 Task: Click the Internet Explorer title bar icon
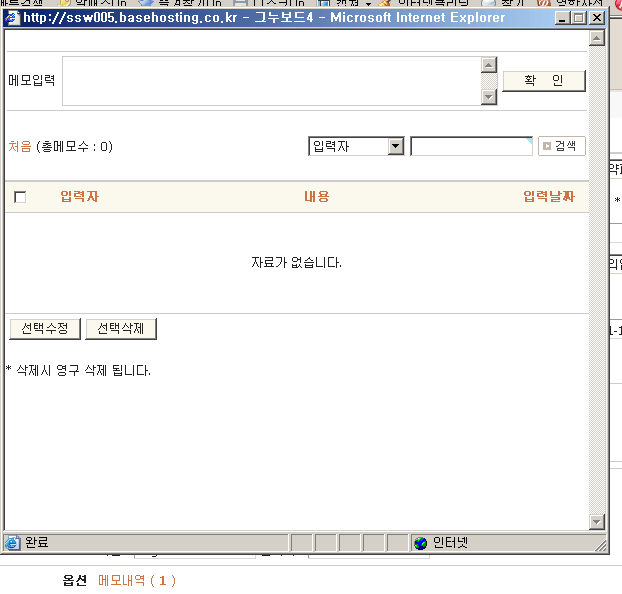tap(12, 18)
